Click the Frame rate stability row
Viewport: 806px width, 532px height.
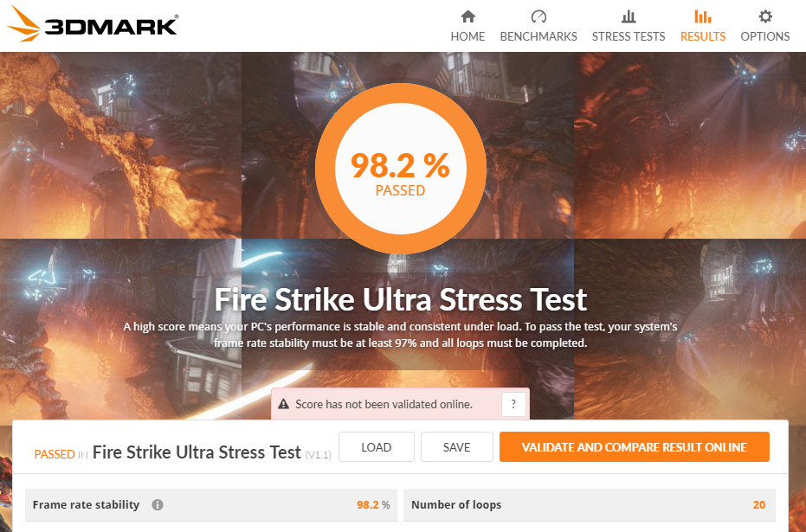[x=210, y=505]
